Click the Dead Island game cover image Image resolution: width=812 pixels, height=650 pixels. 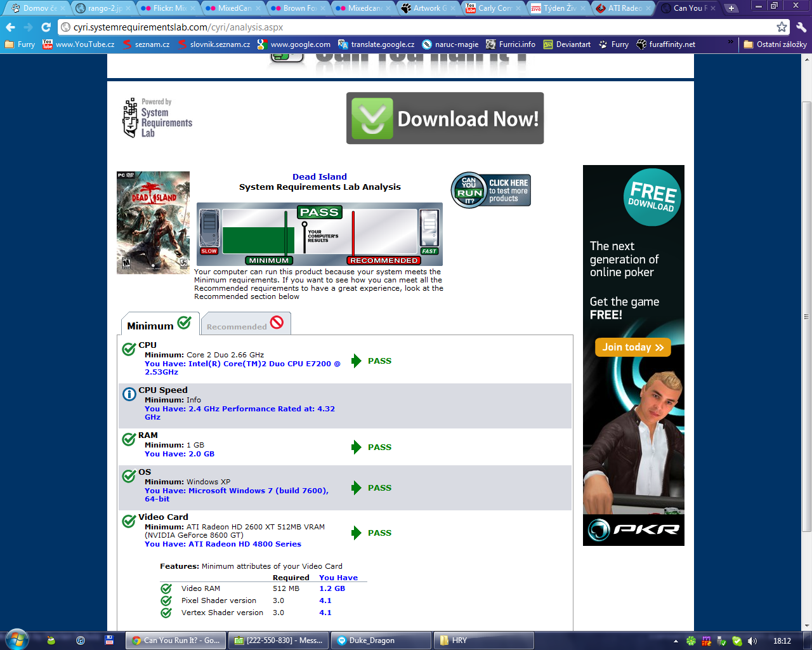[x=153, y=223]
